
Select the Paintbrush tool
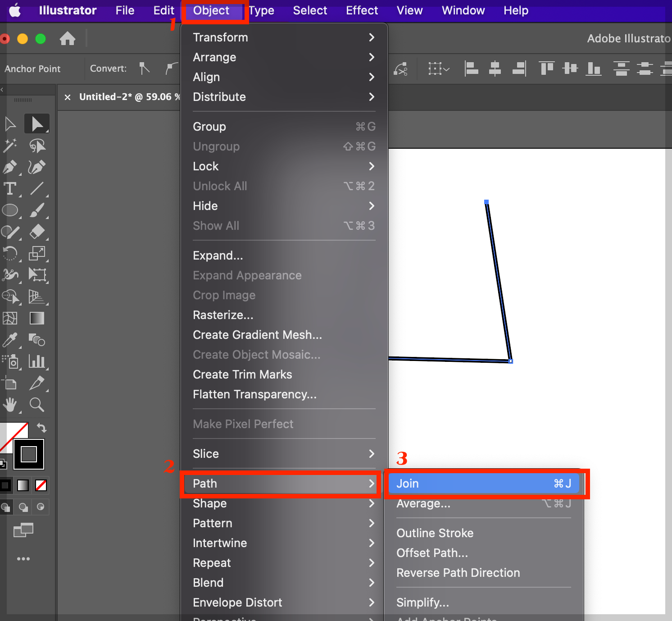37,210
